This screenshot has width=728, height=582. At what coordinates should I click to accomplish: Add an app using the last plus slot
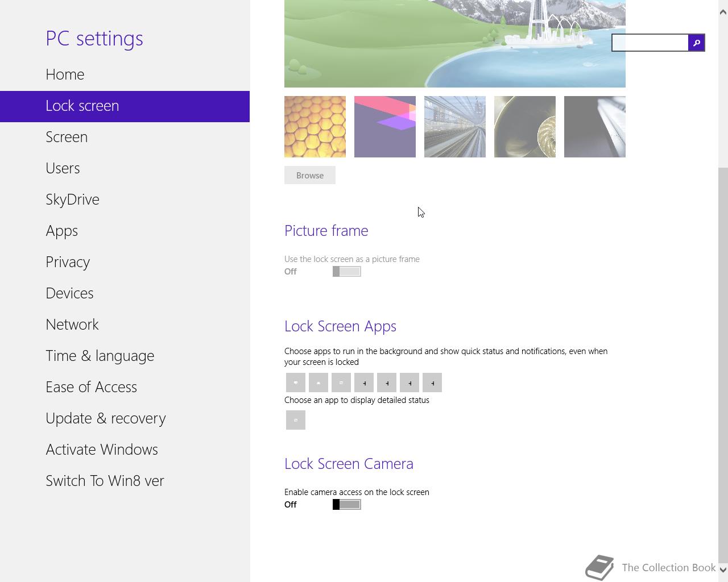coord(432,383)
